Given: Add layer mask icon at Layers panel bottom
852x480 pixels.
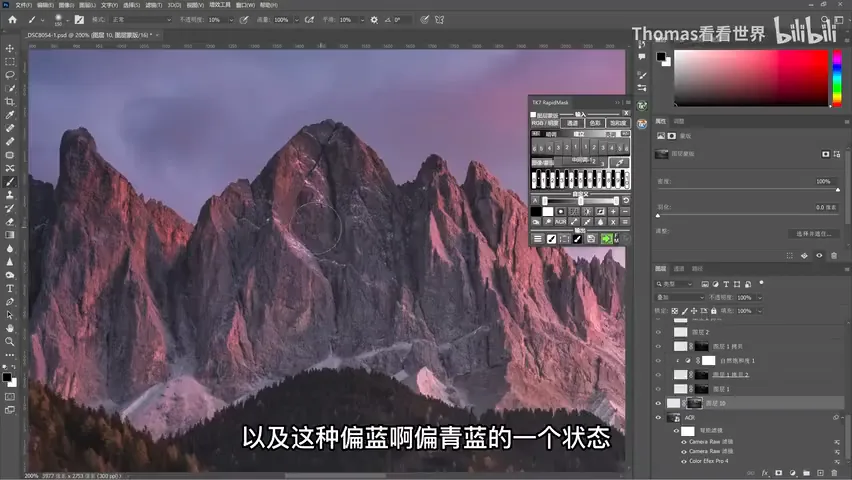Looking at the screenshot, I should click(779, 473).
